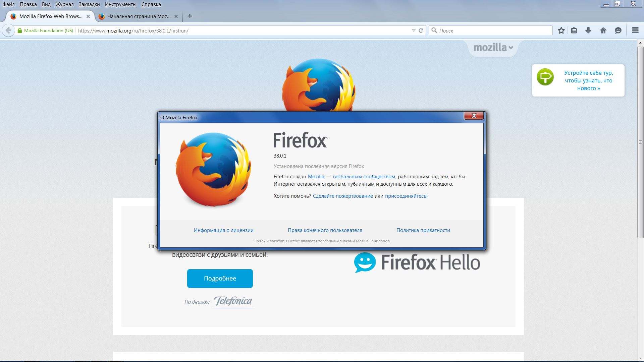
Task: Open the Файл menu
Action: click(x=8, y=4)
